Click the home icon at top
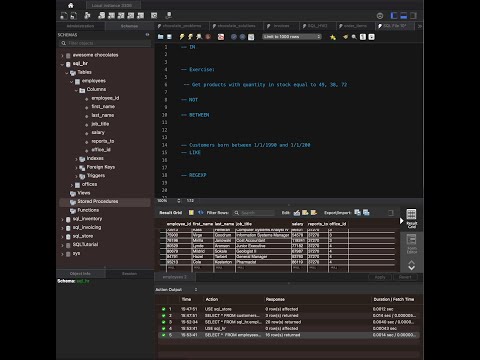The height and width of the screenshot is (360, 480). click(71, 5)
